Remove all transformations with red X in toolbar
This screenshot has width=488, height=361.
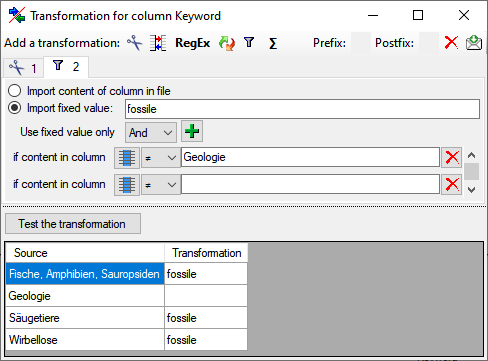[x=451, y=43]
